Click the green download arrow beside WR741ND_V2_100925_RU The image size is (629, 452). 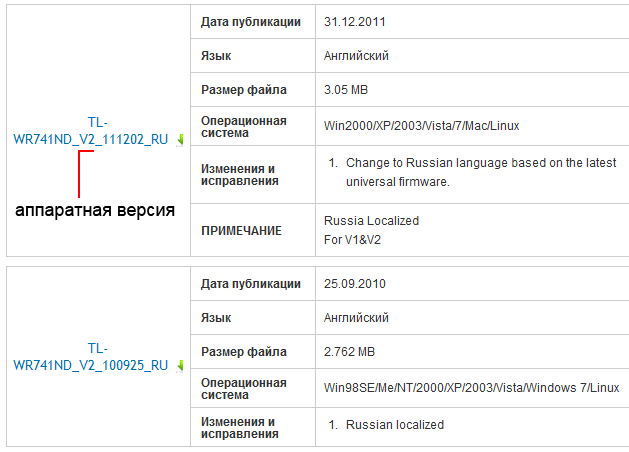[180, 366]
